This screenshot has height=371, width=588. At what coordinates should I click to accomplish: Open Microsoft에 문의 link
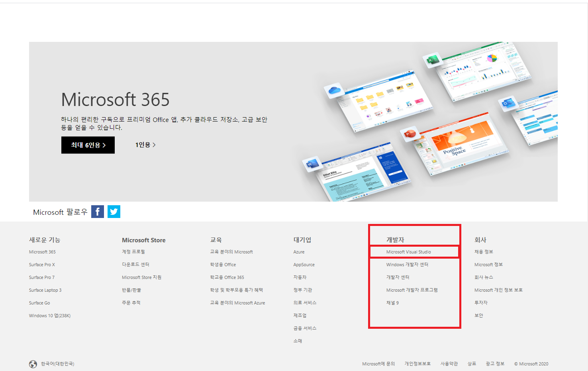coord(378,364)
